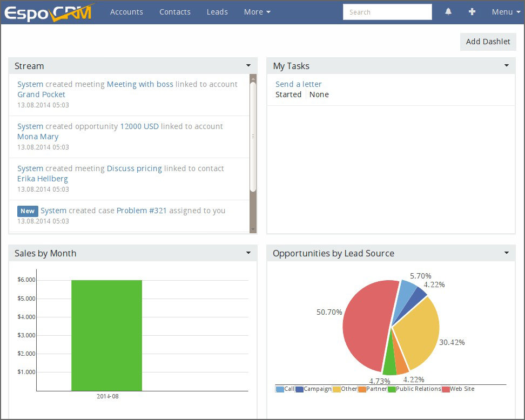Click the EspoCRM logo

(49, 12)
